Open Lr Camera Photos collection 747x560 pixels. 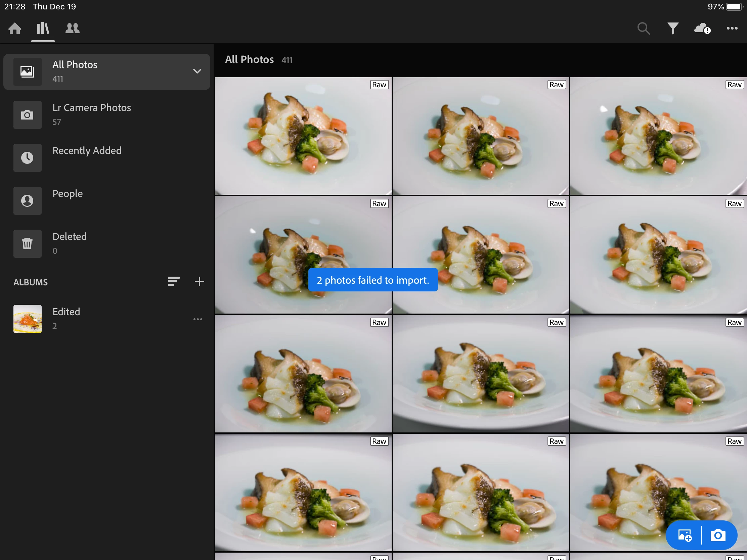(91, 114)
